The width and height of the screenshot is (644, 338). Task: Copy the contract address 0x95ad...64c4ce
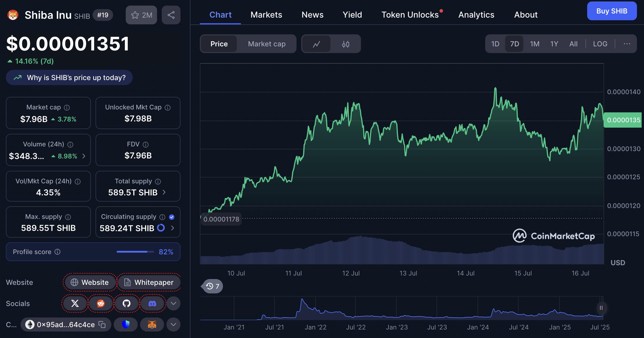(x=102, y=325)
